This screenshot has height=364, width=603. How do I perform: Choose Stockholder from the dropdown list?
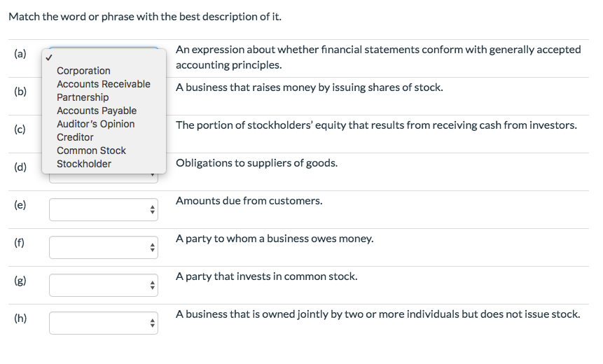84,164
